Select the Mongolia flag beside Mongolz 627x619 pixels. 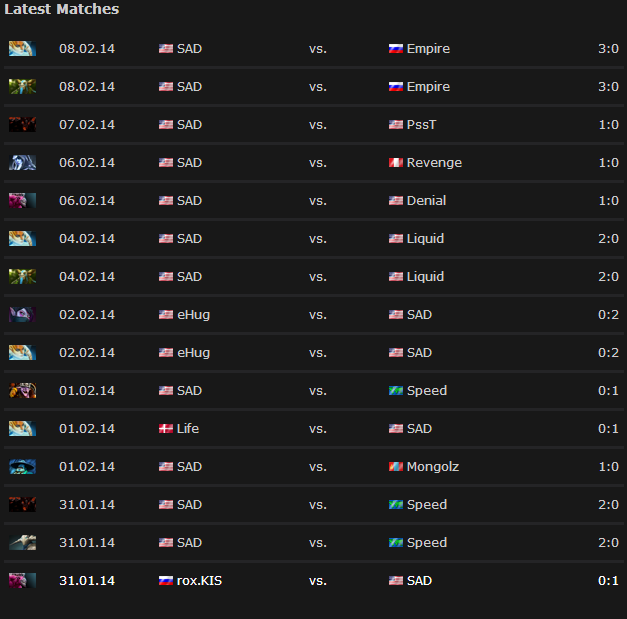395,467
